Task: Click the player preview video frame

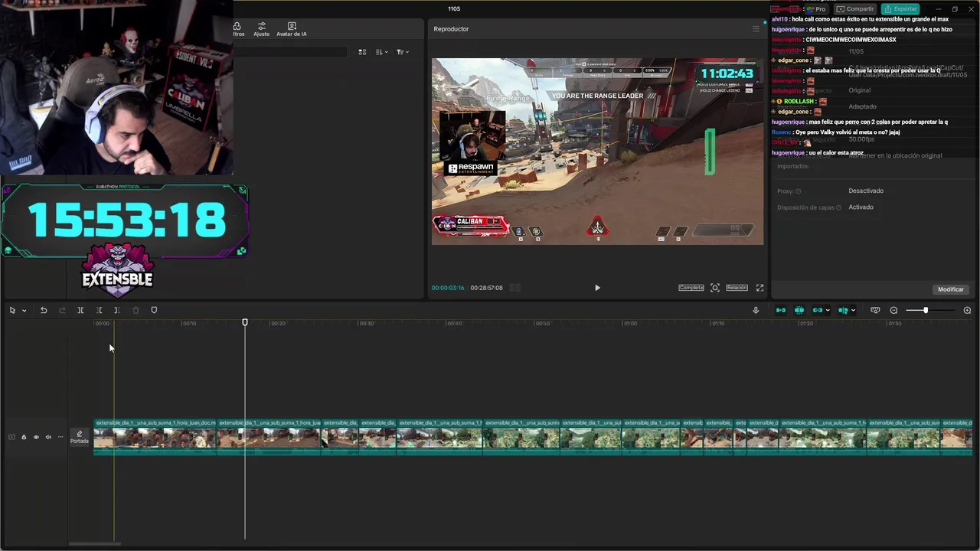Action: coord(597,152)
